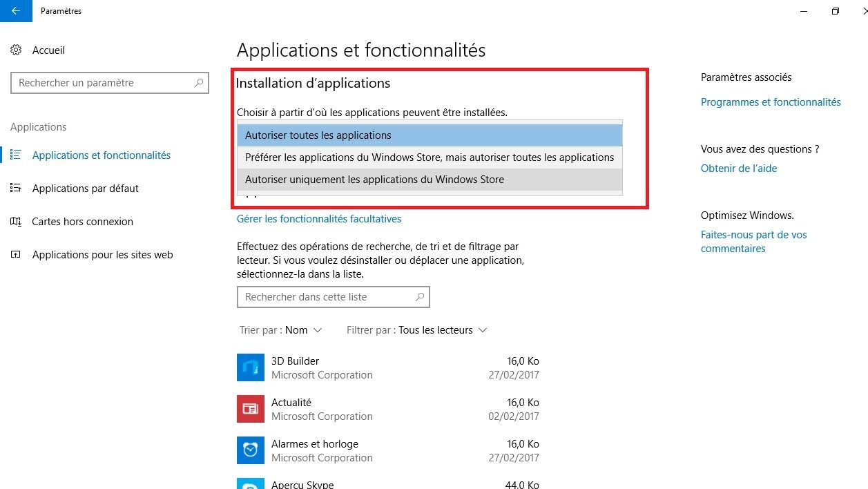Click the Actualité app icon
The image size is (868, 489).
click(250, 409)
